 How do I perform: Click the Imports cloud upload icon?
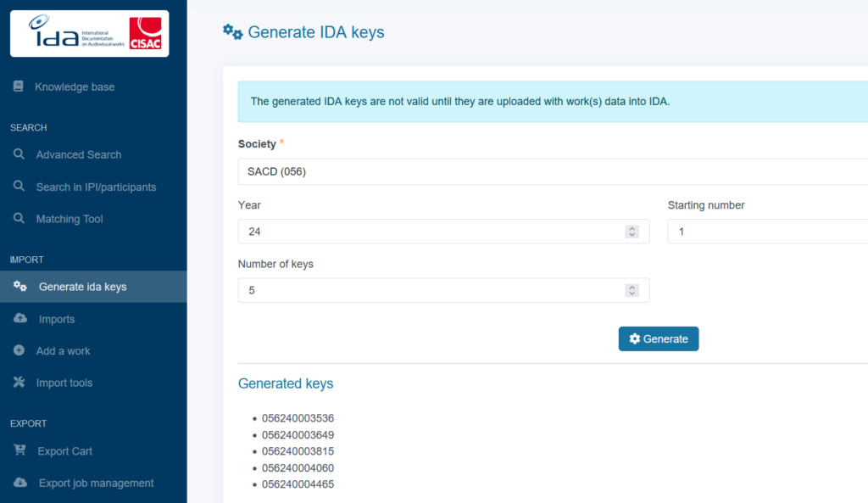[x=20, y=318]
